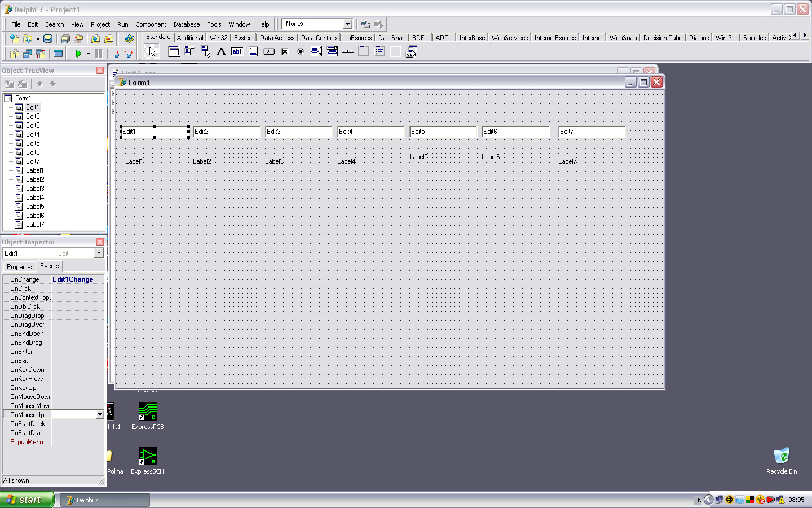Open the OnMouseUp event dropdown
Image resolution: width=812 pixels, height=508 pixels.
tap(100, 414)
